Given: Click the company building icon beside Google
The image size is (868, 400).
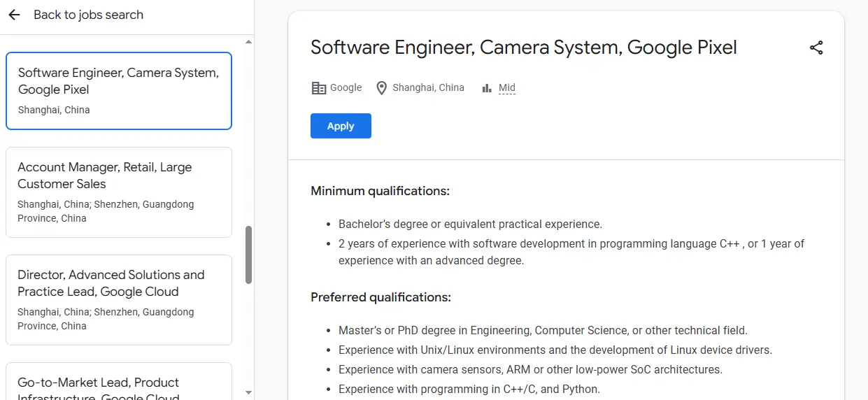Looking at the screenshot, I should click(x=319, y=88).
